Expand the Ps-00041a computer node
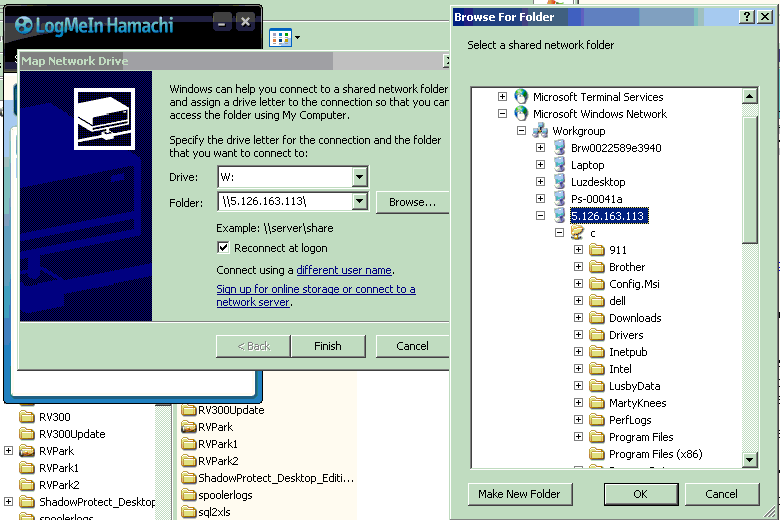 tap(540, 199)
